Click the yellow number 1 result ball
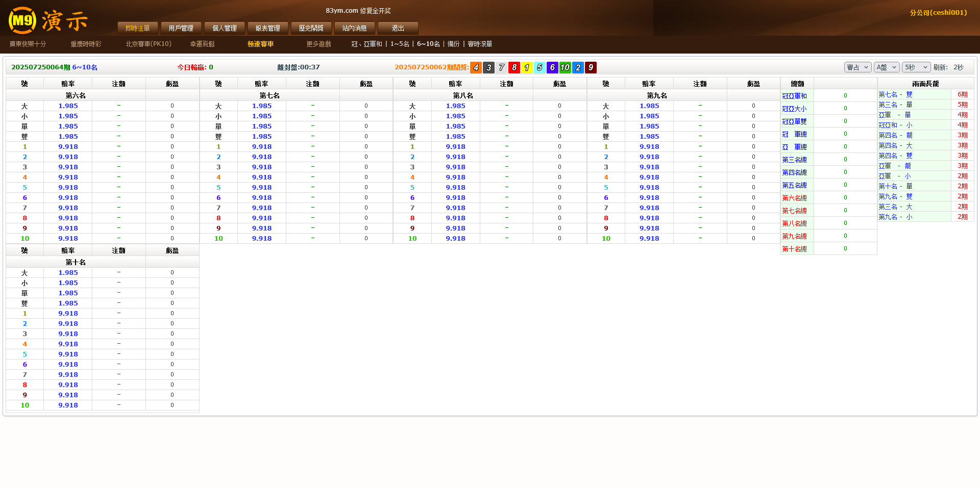The height and width of the screenshot is (487, 980). pyautogui.click(x=527, y=67)
